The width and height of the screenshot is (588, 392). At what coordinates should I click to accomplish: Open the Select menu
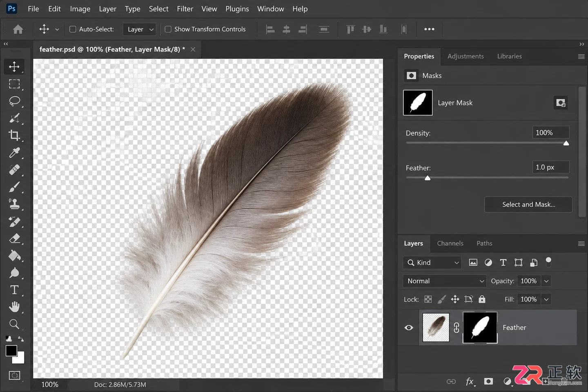(x=158, y=9)
